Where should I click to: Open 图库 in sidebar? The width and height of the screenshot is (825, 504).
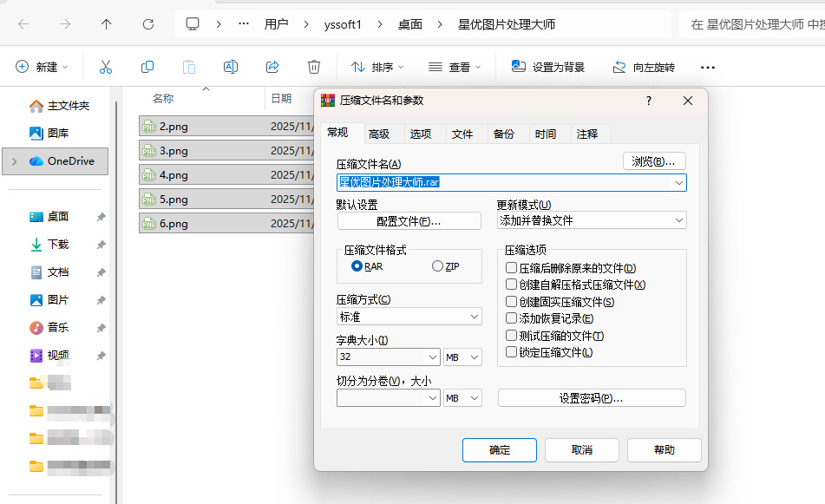(x=49, y=133)
